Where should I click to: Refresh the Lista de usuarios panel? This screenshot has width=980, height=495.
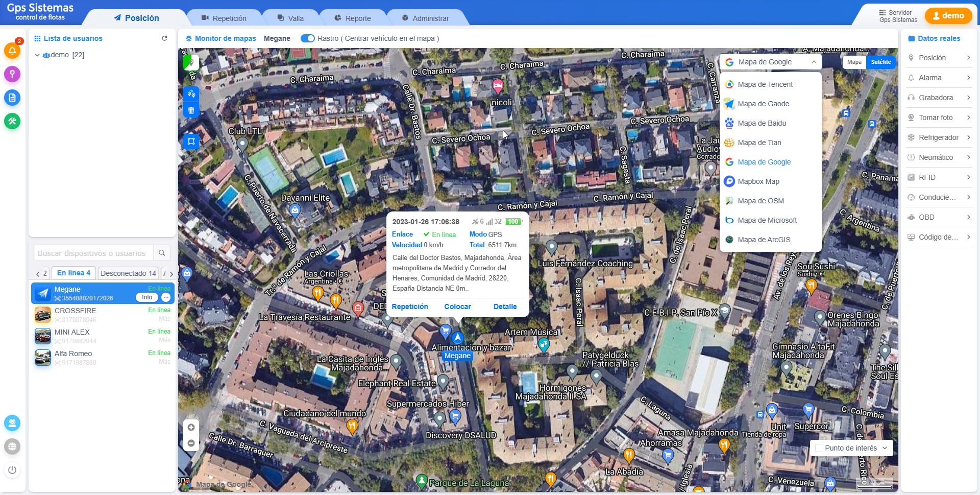pyautogui.click(x=164, y=38)
